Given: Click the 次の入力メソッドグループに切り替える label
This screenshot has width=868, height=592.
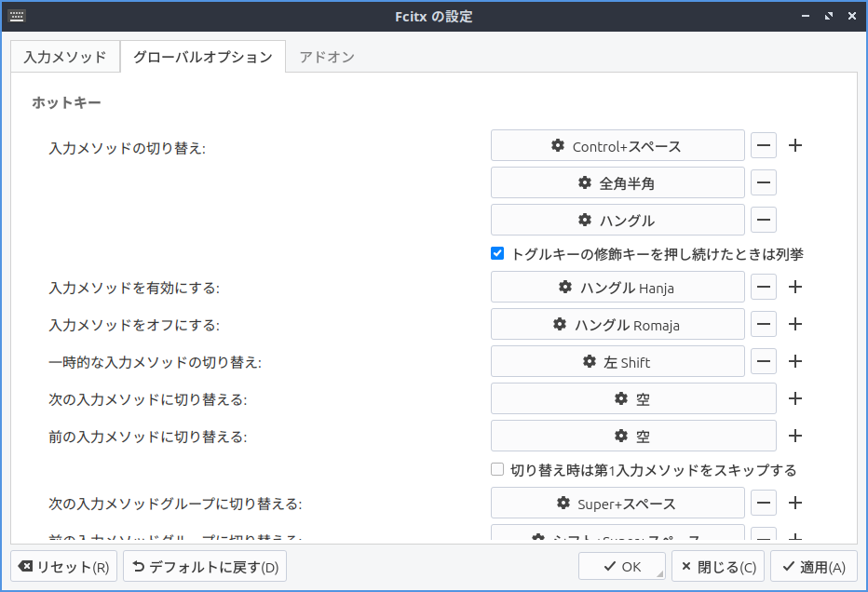Looking at the screenshot, I should [175, 504].
